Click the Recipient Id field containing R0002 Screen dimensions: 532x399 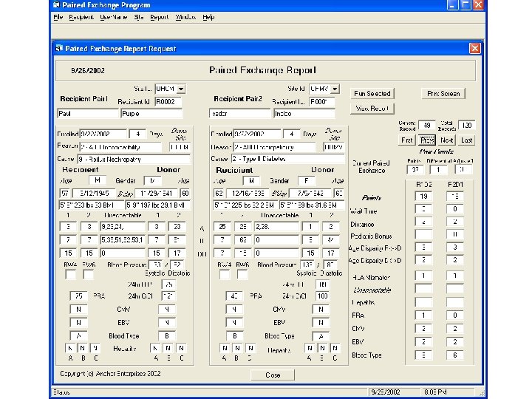pyautogui.click(x=168, y=101)
